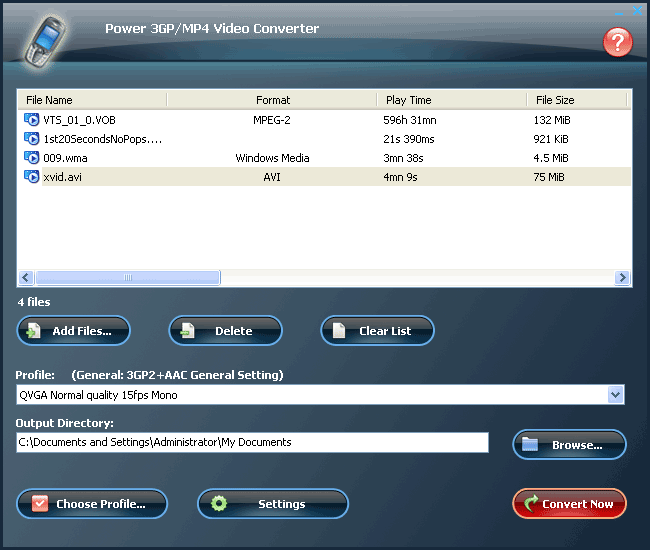Sort list by File Name column
650x550 pixels.
point(92,100)
